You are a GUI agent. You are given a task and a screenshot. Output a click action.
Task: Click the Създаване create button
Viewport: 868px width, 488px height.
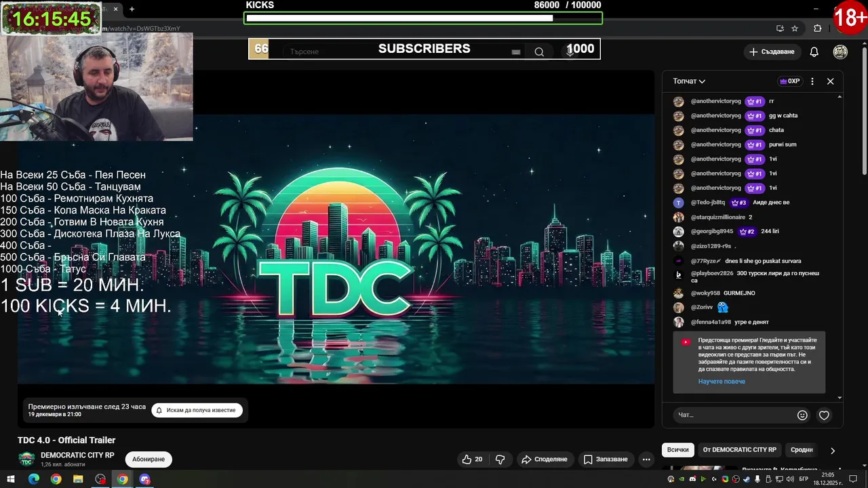(772, 52)
